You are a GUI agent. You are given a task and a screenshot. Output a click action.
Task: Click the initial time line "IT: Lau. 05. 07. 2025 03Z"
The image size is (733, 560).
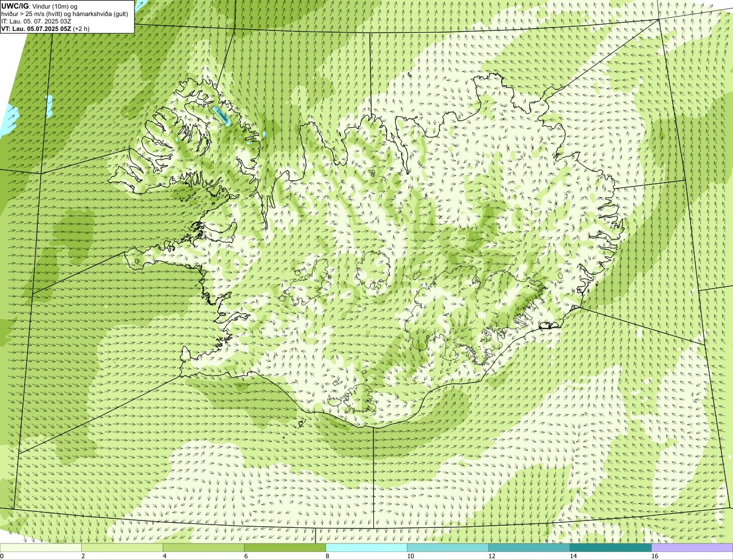[x=37, y=21]
